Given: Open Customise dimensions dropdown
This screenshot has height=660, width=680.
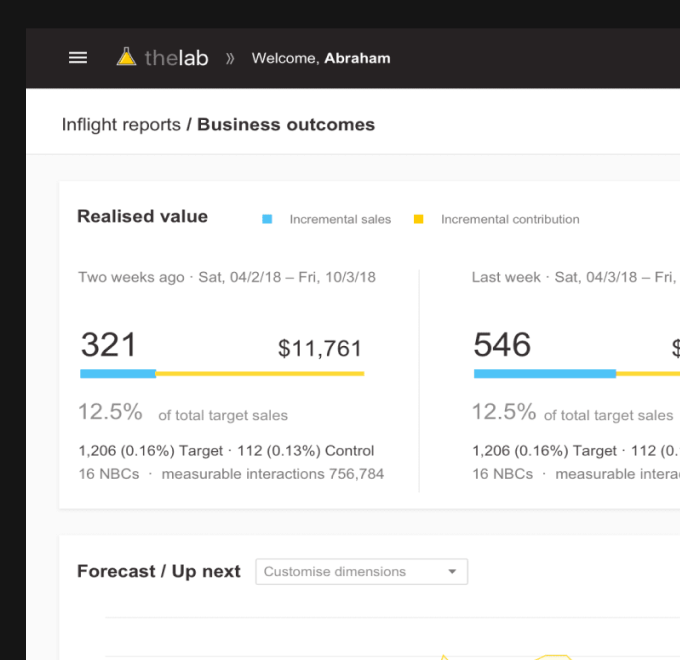Looking at the screenshot, I should click(362, 572).
